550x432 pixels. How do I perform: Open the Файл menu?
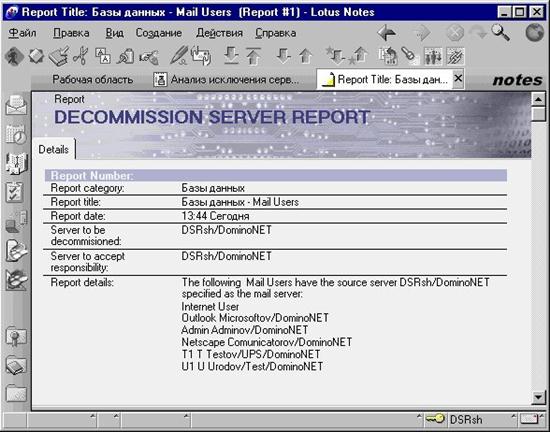(22, 33)
